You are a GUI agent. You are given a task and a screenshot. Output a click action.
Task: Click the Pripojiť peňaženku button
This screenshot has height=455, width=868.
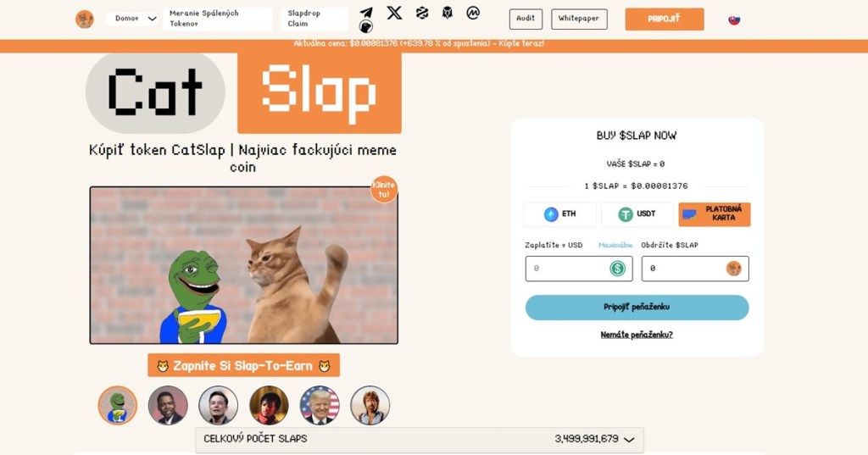click(637, 308)
